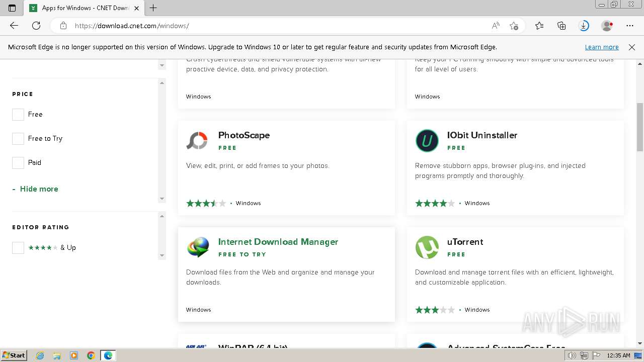Click scroll-up arrow of Editor Rating panel
Viewport: 644px width, 362px height.
coord(162,216)
